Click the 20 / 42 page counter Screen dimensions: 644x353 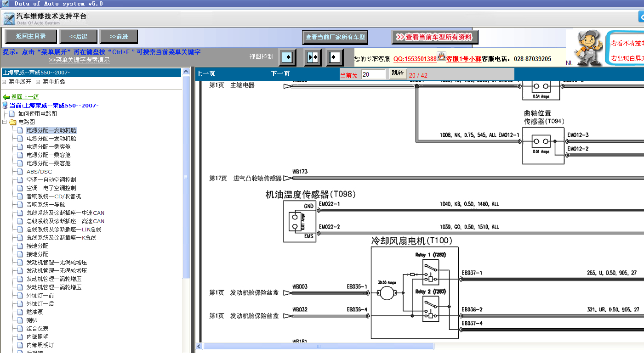(418, 75)
